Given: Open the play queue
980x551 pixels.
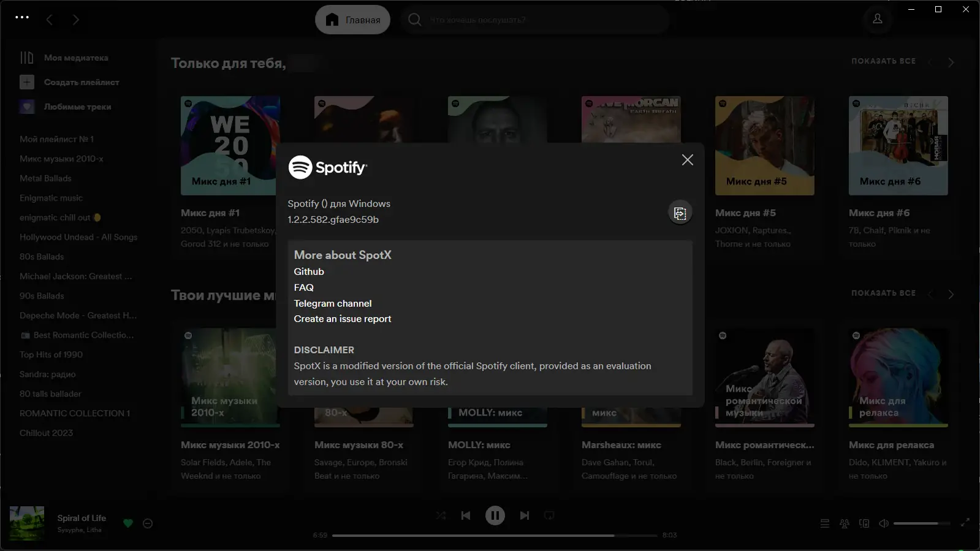Looking at the screenshot, I should [825, 523].
